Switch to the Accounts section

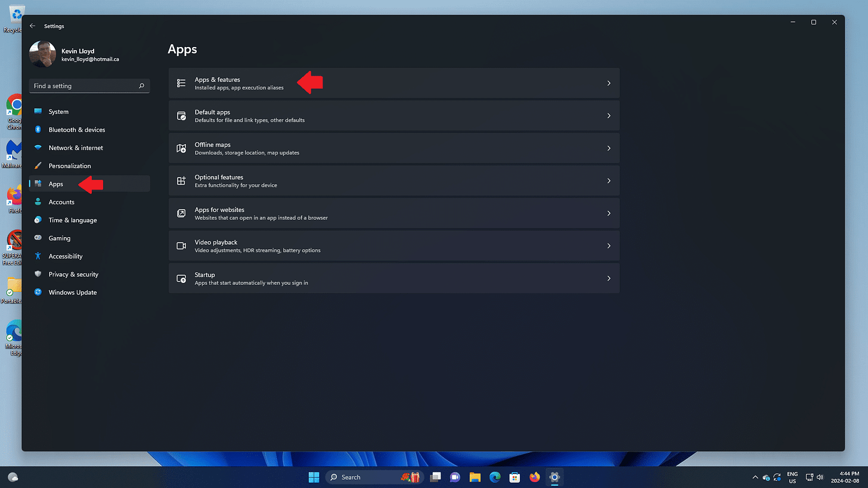point(61,202)
